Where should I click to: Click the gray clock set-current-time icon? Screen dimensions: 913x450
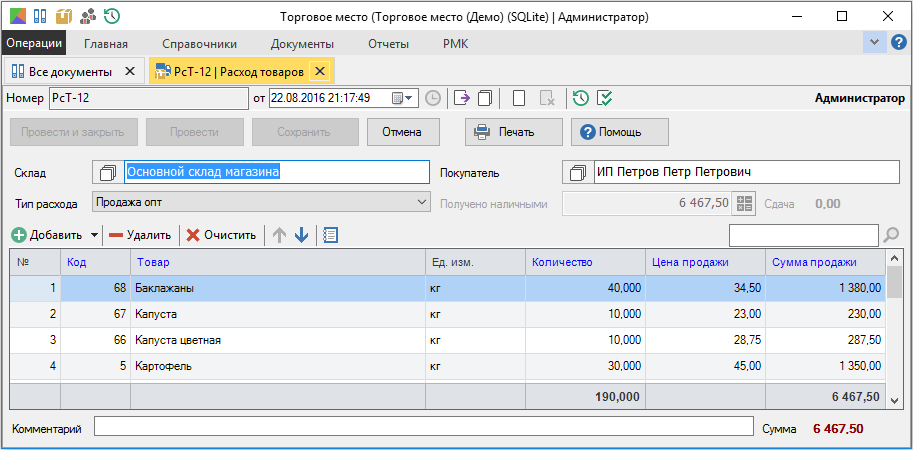(433, 98)
